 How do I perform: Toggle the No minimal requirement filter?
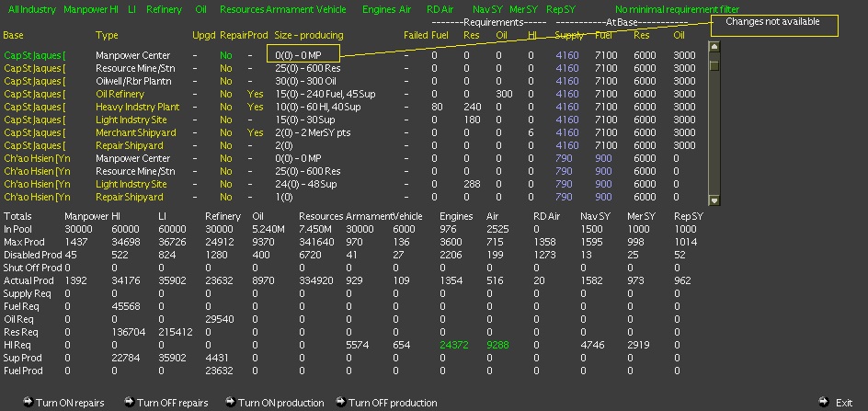point(677,9)
